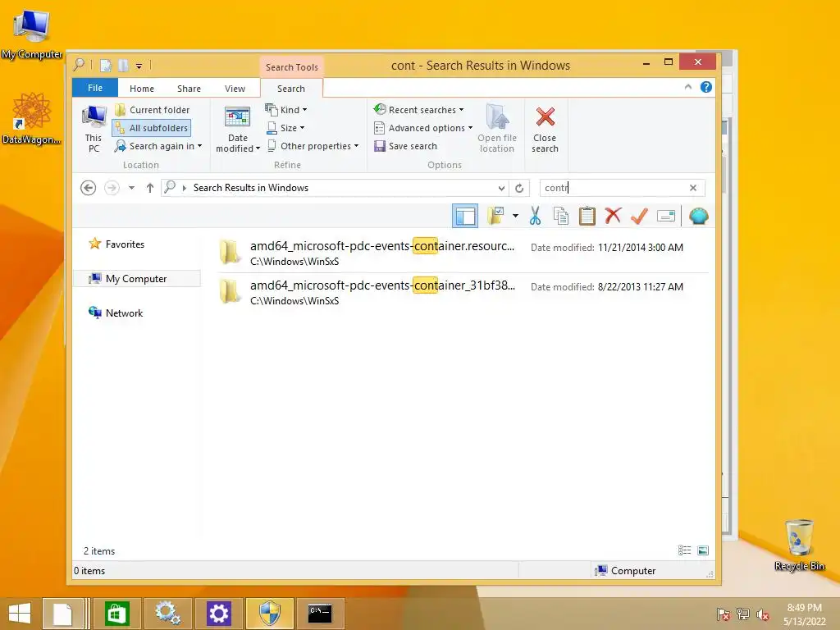Click the Search Tools contextual tab header
This screenshot has width=840, height=630.
click(292, 67)
